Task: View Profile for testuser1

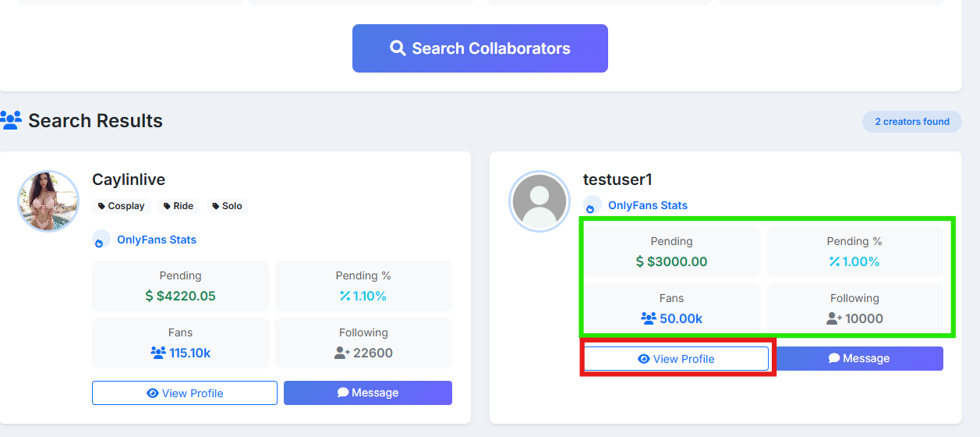Action: 676,359
